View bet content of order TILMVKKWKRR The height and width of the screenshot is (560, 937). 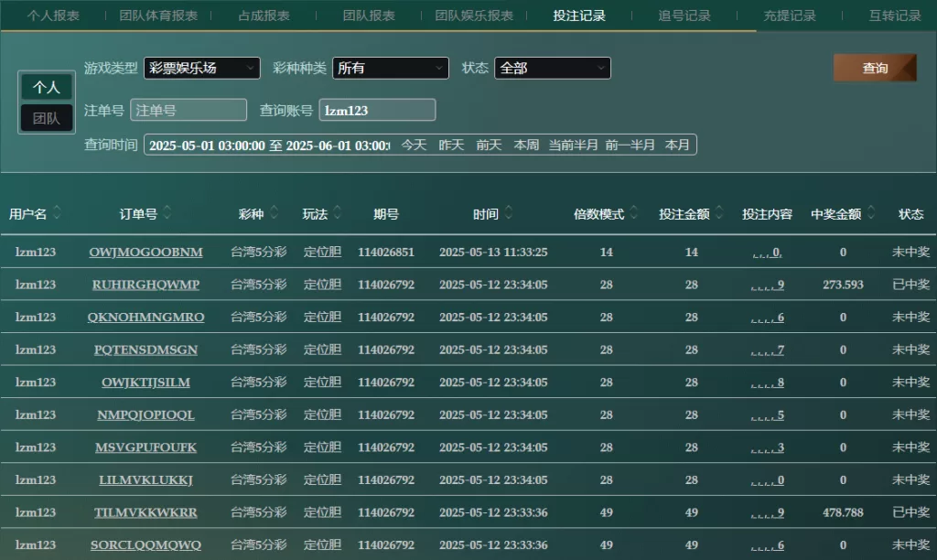pyautogui.click(x=768, y=512)
